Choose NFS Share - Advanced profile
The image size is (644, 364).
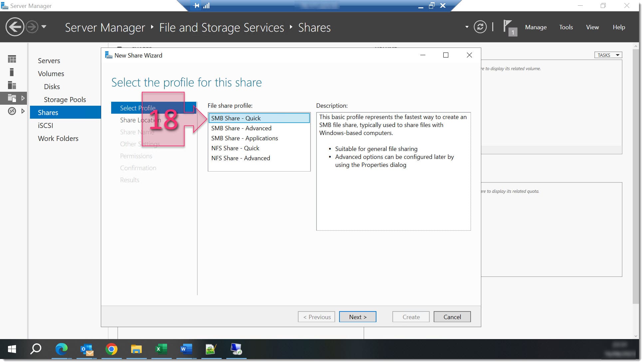(x=259, y=158)
